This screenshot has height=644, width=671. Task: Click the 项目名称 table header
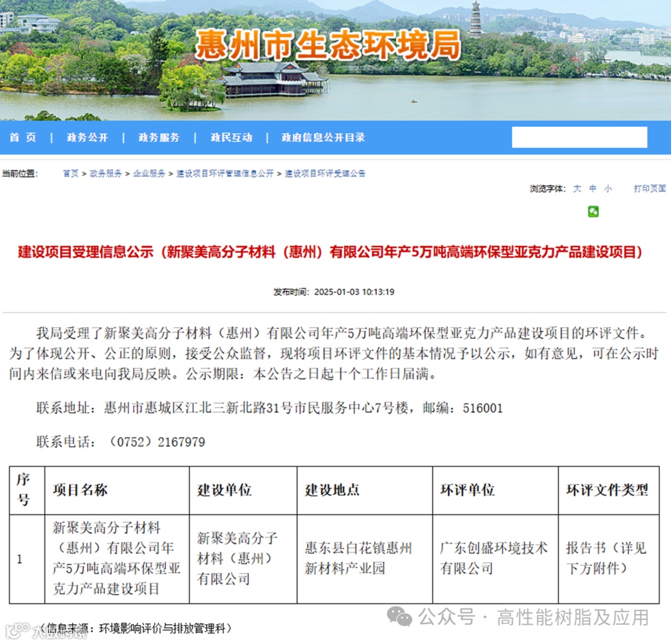pyautogui.click(x=80, y=490)
